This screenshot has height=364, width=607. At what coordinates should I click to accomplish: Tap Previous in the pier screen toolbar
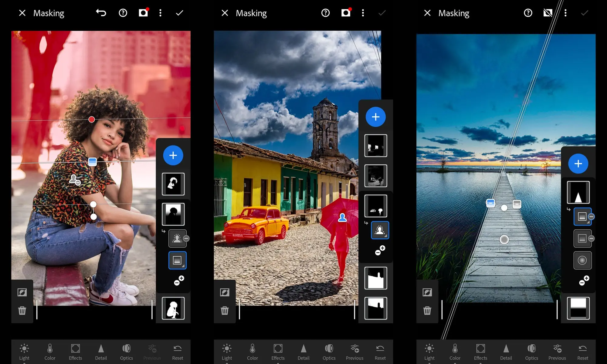click(557, 352)
